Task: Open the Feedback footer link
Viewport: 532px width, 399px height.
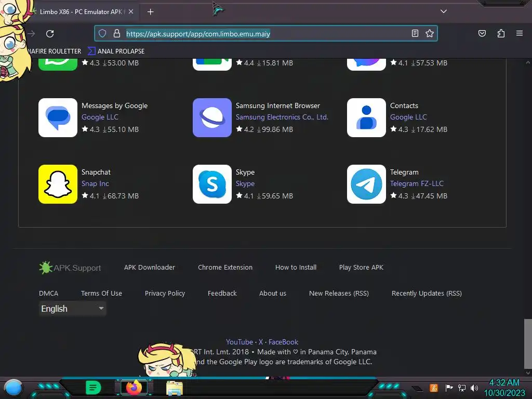Action: (222, 293)
